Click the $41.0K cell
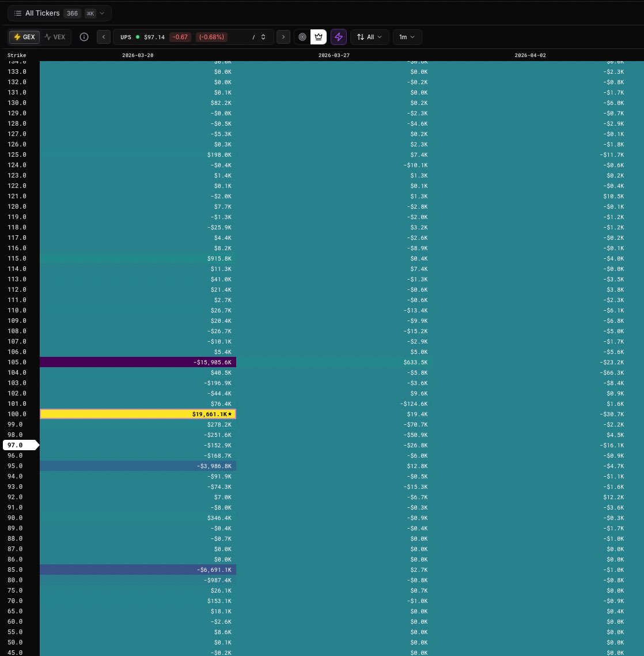 pyautogui.click(x=138, y=280)
